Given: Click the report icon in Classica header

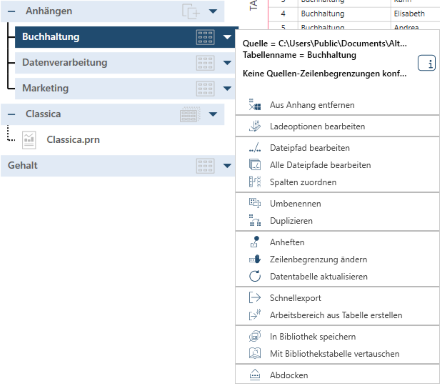Looking at the screenshot, I should click(190, 114).
